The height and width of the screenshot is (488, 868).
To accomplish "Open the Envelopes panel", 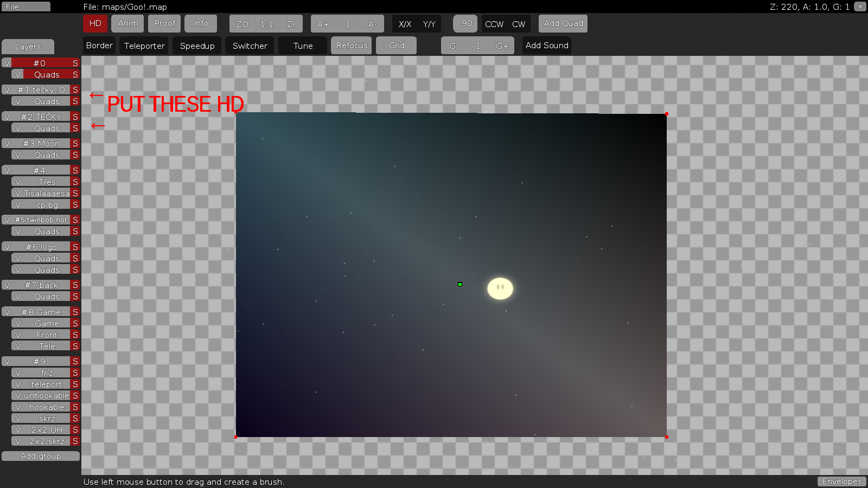I will click(841, 481).
